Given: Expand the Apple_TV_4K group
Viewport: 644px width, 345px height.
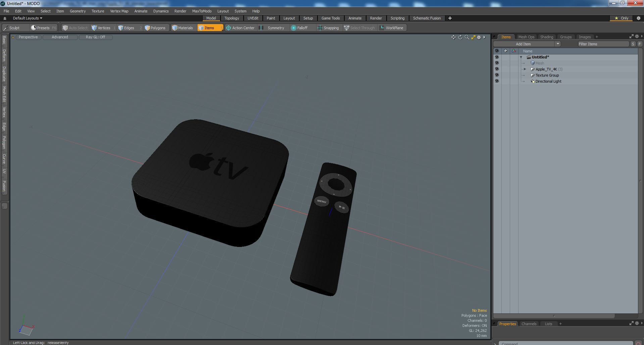Looking at the screenshot, I should tap(525, 69).
